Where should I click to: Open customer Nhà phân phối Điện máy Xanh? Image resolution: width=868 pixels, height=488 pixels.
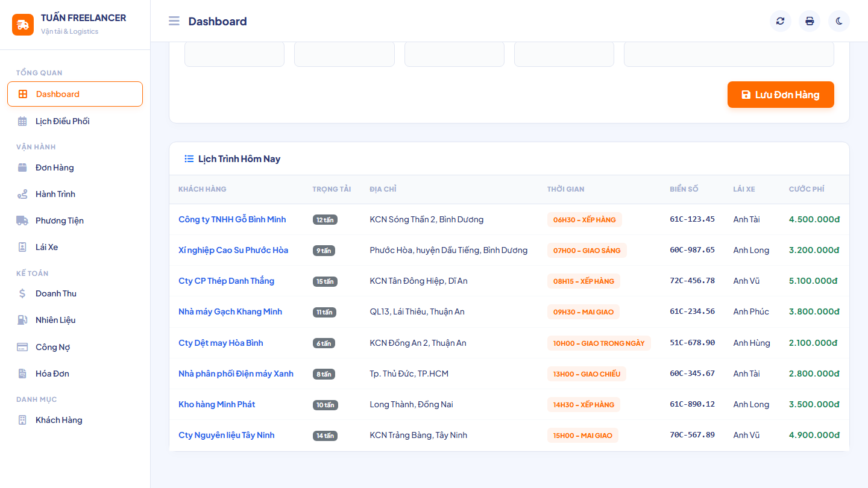[x=236, y=374]
